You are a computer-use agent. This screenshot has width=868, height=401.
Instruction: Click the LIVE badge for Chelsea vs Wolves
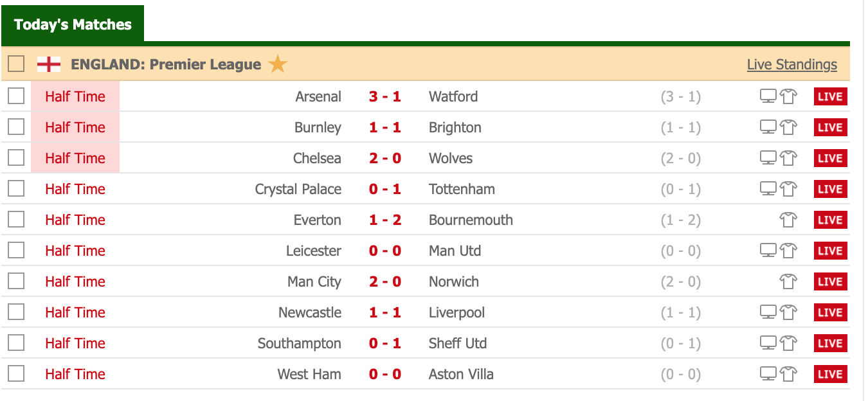[x=830, y=158]
